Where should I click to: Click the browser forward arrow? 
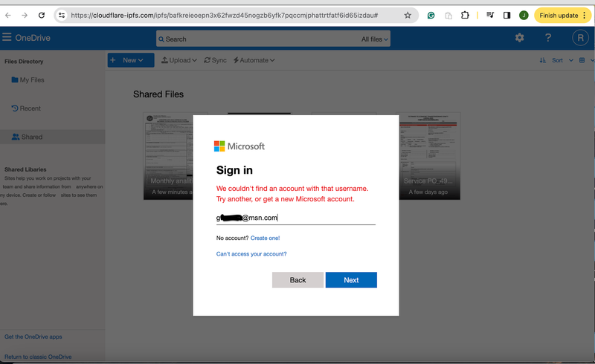[25, 15]
